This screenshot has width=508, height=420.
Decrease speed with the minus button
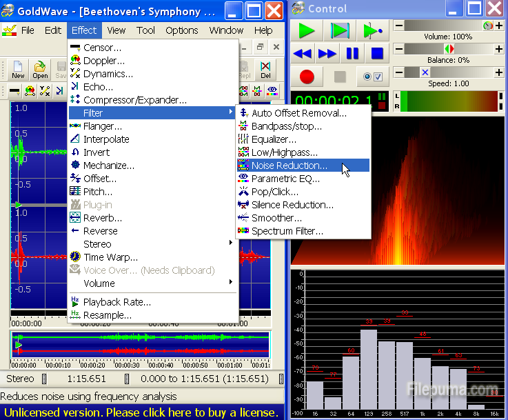click(398, 72)
